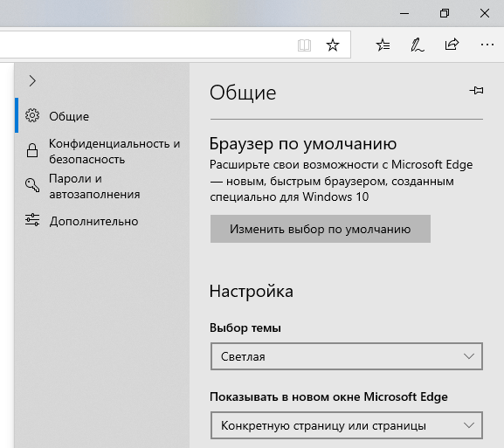Click the sliders icon for Дополнительно
The height and width of the screenshot is (448, 504).
pyautogui.click(x=32, y=220)
